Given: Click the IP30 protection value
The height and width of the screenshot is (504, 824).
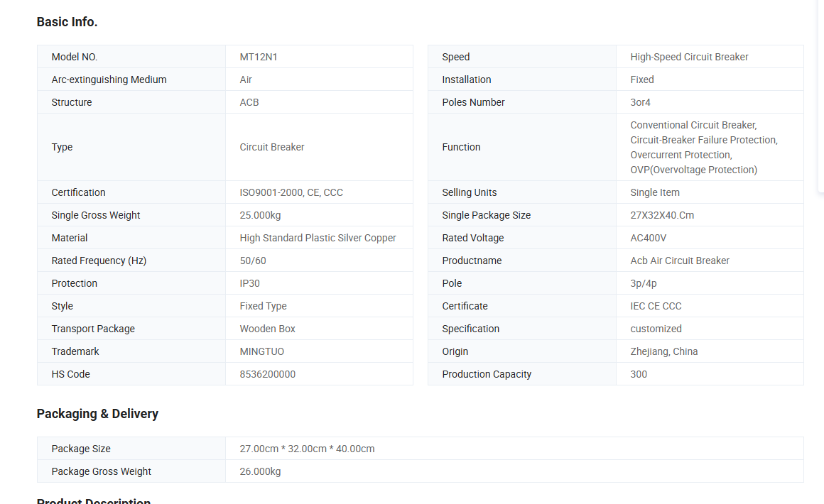Looking at the screenshot, I should [250, 283].
